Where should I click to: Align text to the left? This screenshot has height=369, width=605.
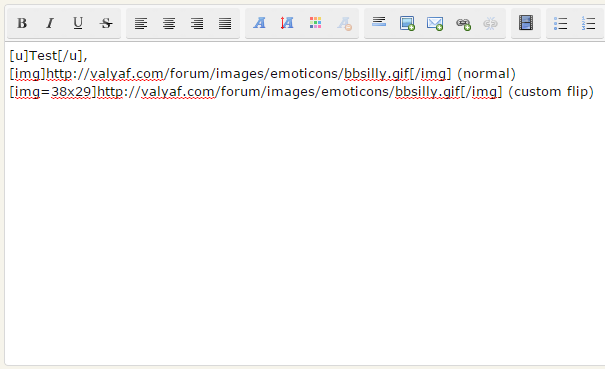141,23
